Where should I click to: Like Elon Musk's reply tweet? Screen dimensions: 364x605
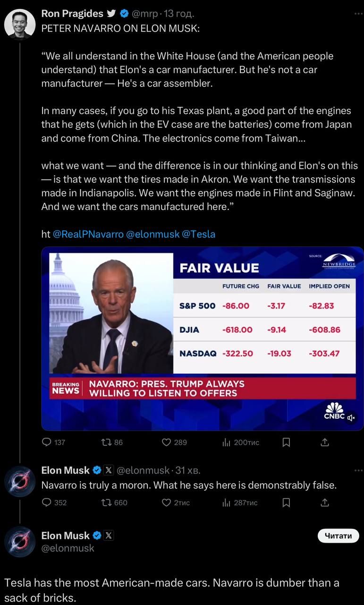[167, 503]
